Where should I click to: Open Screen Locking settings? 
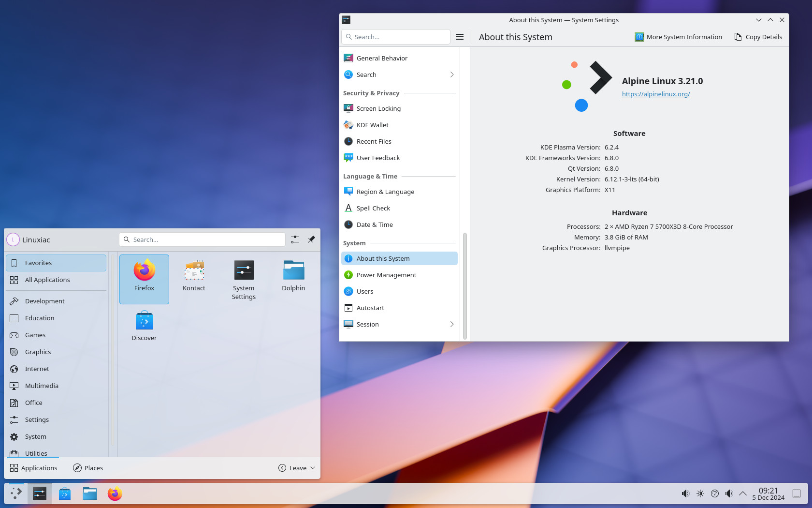point(399,108)
